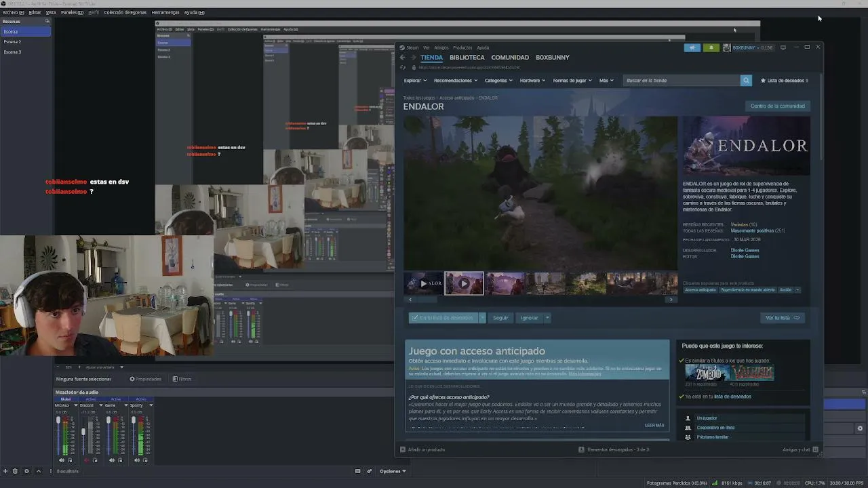The image size is (868, 488).
Task: Expand the Hardware store dropdown
Action: coord(533,81)
